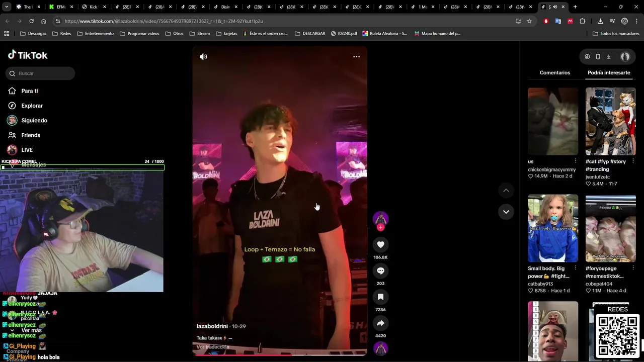Open the #cat #fyp #story video thumbnail
The image size is (644, 362).
pos(610,121)
